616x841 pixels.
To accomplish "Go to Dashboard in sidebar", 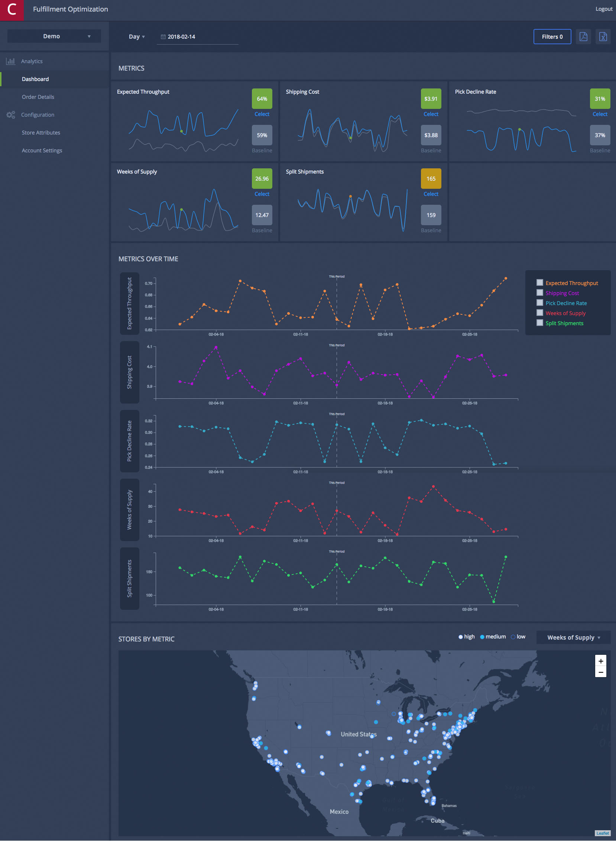I will pyautogui.click(x=35, y=79).
